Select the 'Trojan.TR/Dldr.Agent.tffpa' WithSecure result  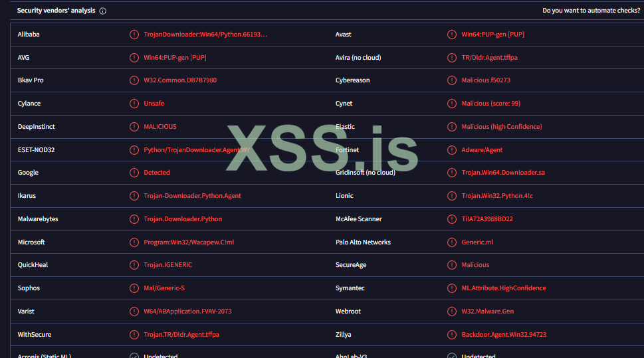tap(181, 335)
